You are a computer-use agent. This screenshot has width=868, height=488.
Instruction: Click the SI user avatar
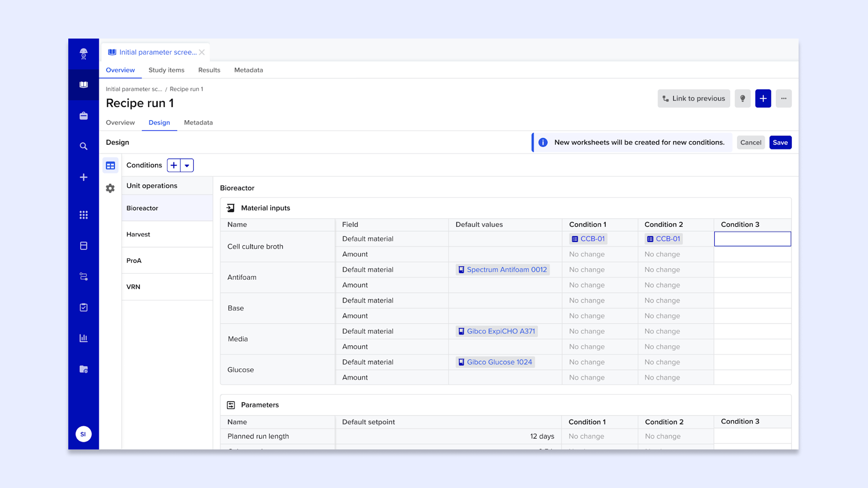point(83,434)
